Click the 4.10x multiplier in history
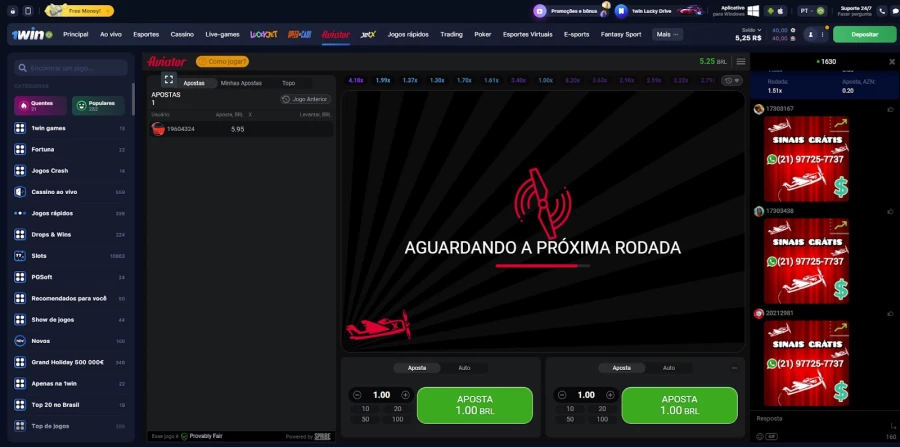The height and width of the screenshot is (447, 900). (356, 80)
